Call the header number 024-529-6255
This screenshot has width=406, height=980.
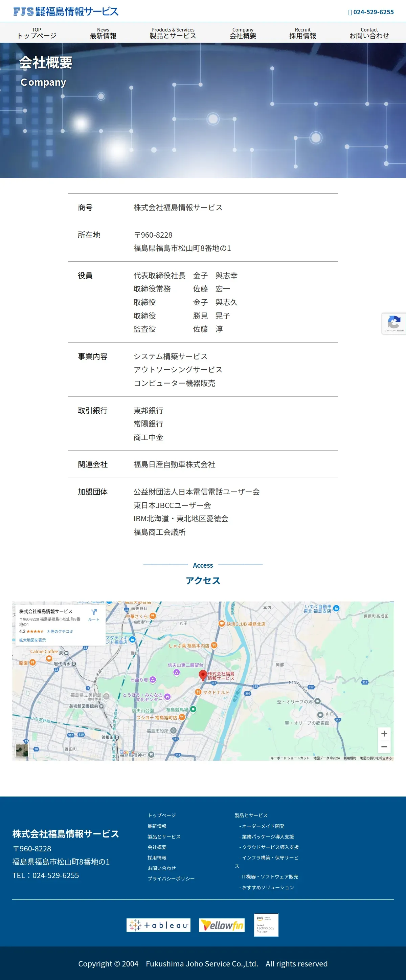tap(373, 12)
